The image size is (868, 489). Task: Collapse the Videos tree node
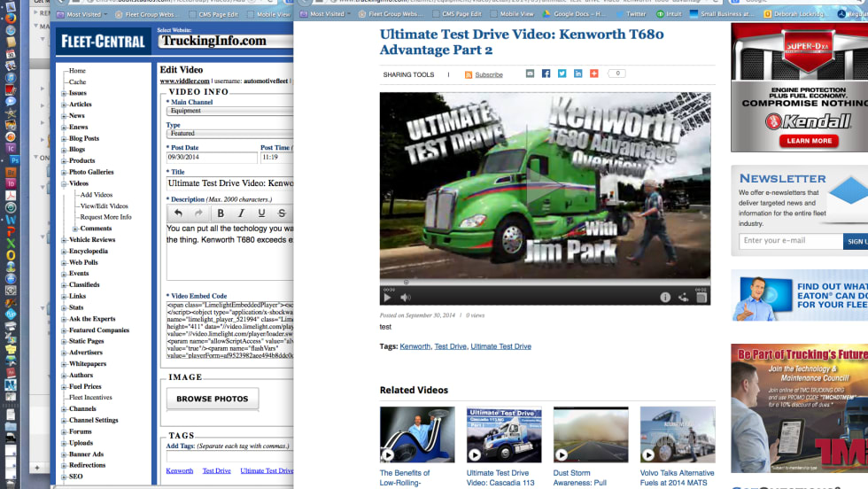click(64, 183)
